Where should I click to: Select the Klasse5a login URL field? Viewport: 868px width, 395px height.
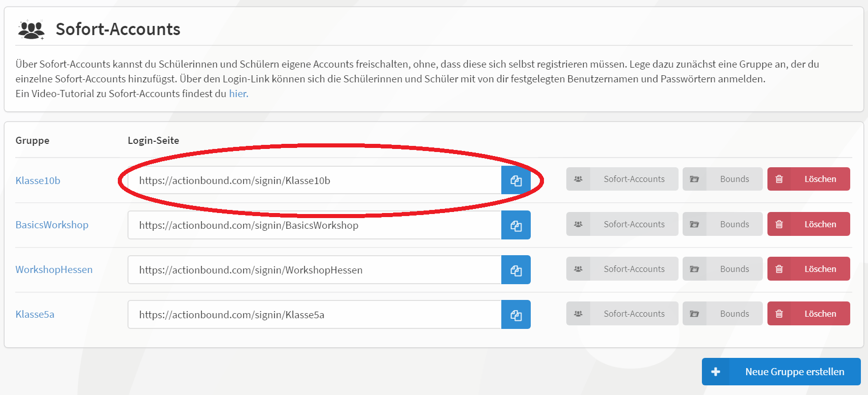[314, 315]
